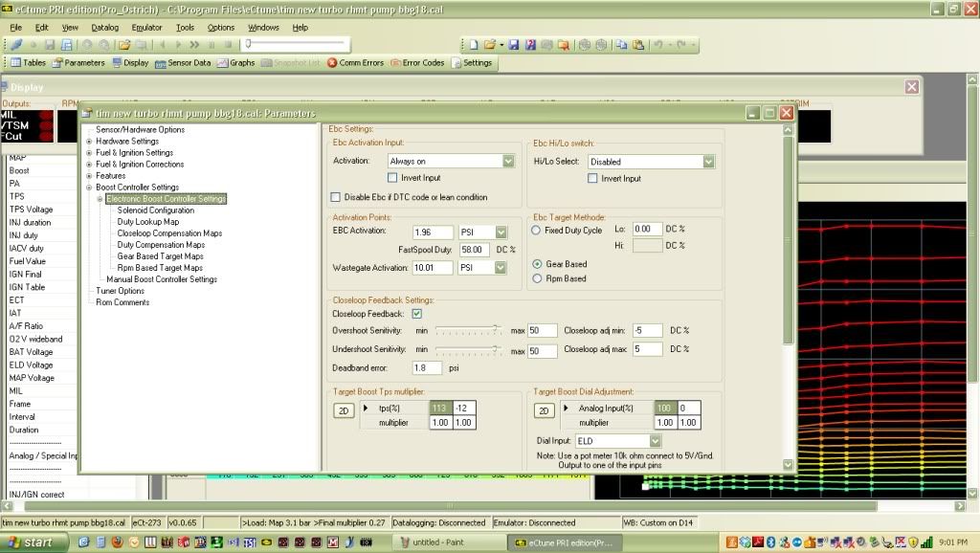Open the Options menu
This screenshot has width=980, height=553.
click(x=221, y=28)
